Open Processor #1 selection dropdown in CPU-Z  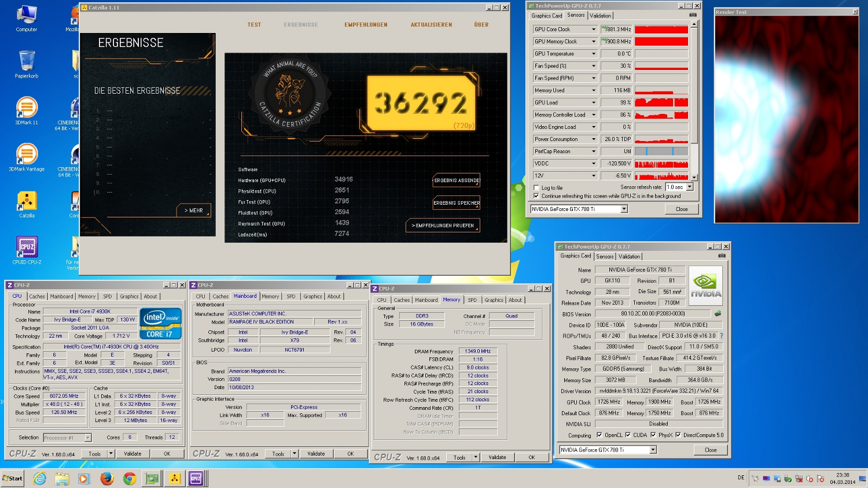(88, 438)
